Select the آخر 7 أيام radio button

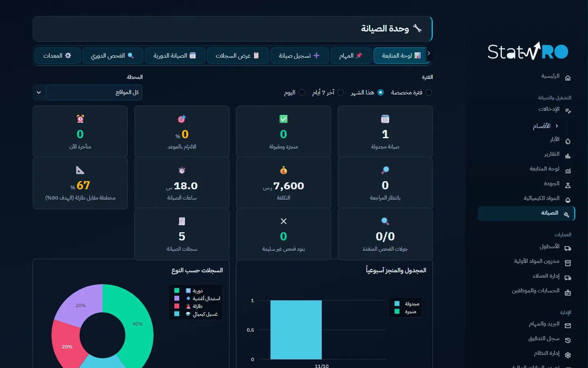[x=341, y=92]
